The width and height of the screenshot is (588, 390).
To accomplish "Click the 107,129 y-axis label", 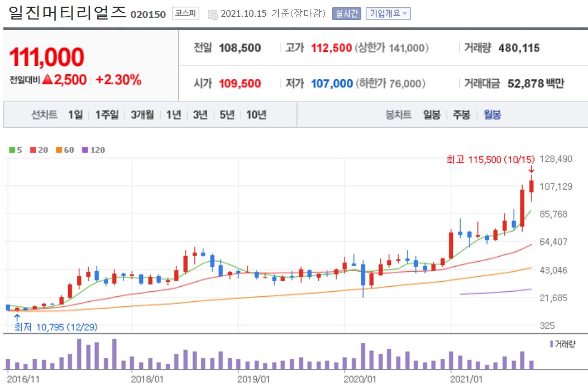I will (x=556, y=186).
